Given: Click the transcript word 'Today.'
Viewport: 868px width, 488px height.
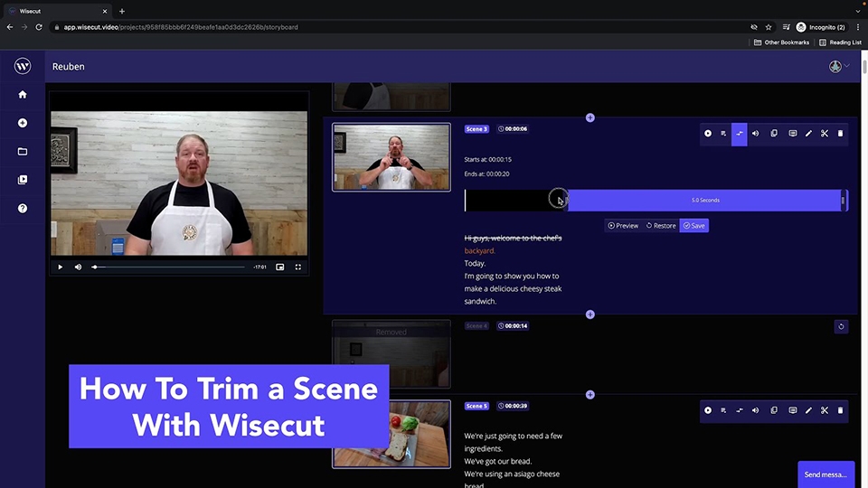Looking at the screenshot, I should click(x=475, y=263).
